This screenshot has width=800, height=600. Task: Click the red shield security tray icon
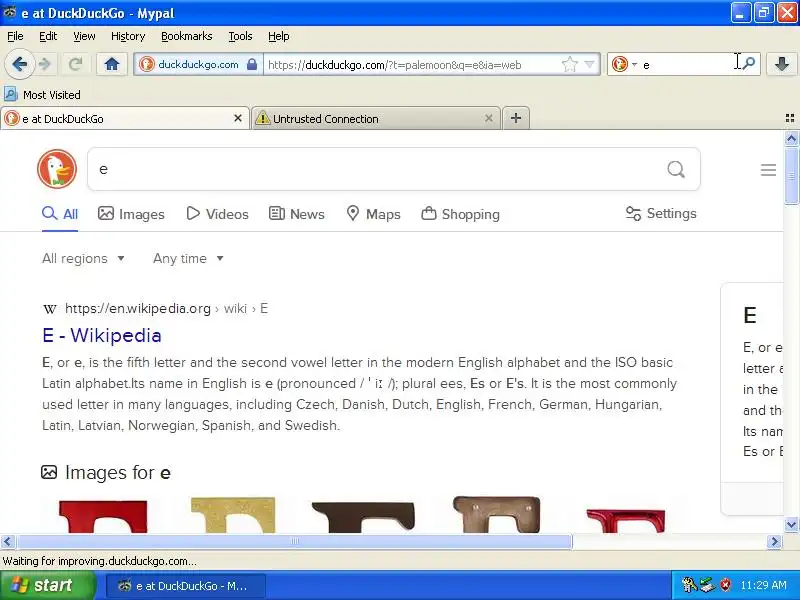point(726,585)
